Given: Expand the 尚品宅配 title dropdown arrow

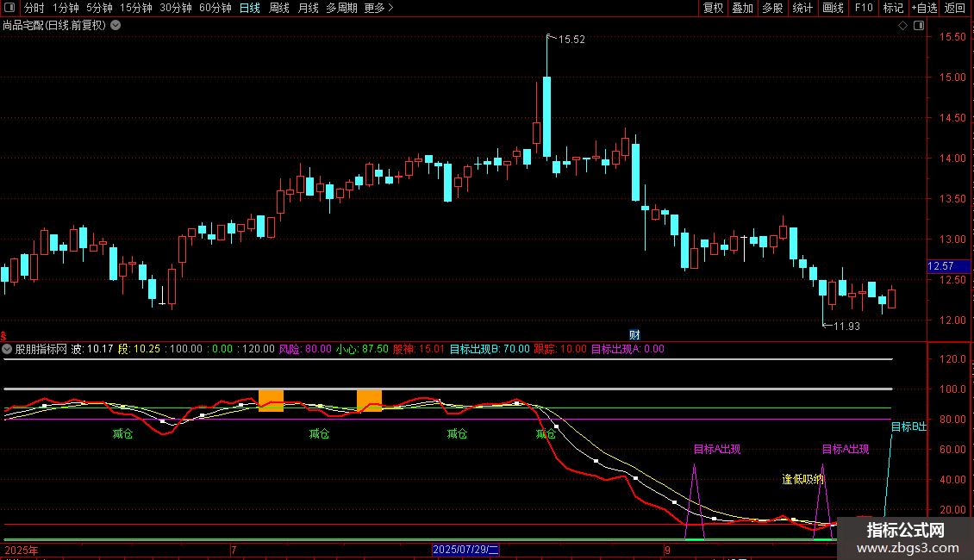Looking at the screenshot, I should [116, 26].
